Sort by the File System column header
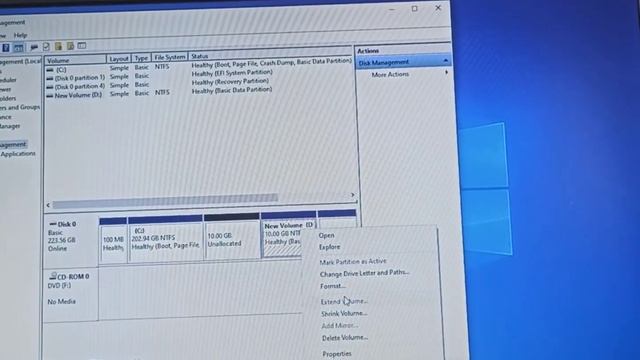640x360 pixels. coord(170,57)
